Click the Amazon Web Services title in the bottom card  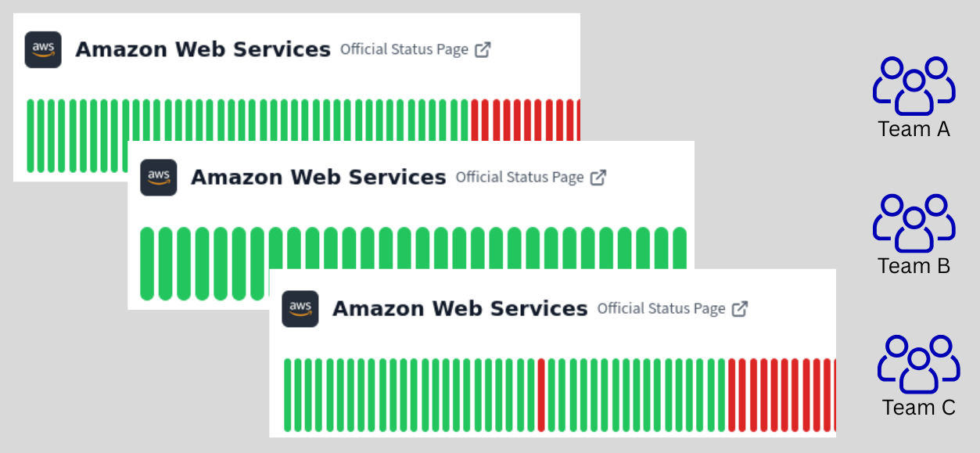(460, 308)
